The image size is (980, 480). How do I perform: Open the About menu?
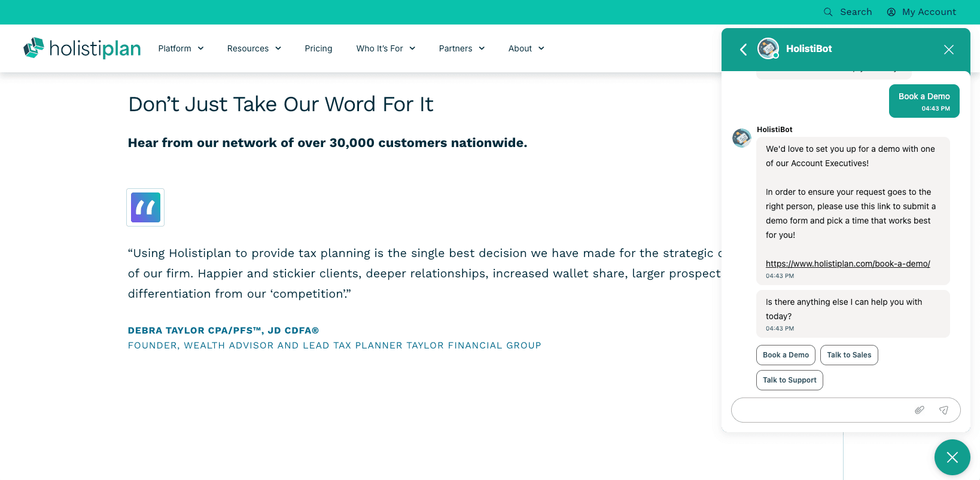[x=526, y=48]
